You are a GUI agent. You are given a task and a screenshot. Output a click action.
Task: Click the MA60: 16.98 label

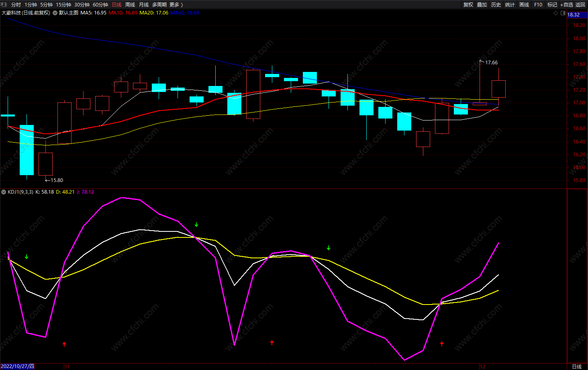point(185,13)
